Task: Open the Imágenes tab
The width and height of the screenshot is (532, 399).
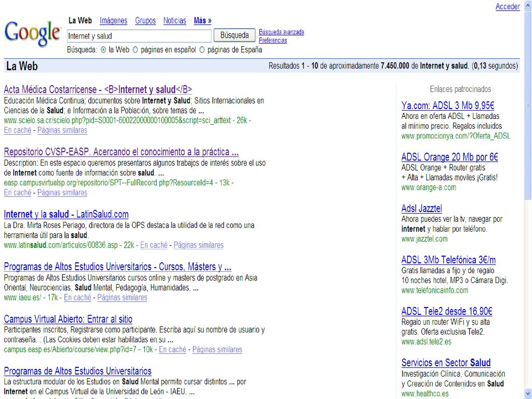Action: [113, 21]
